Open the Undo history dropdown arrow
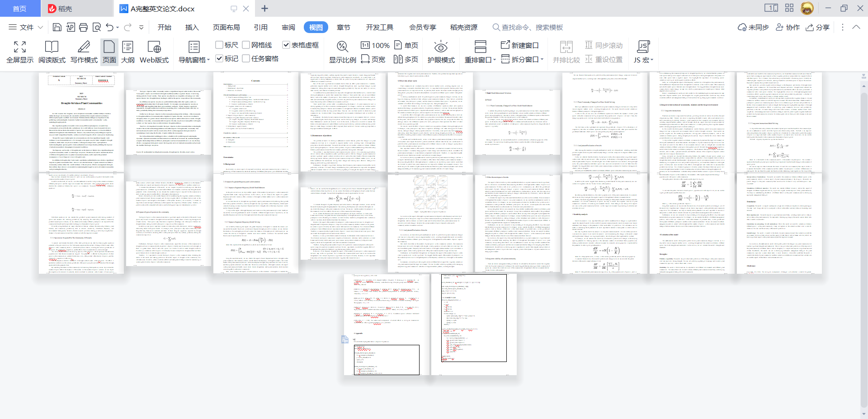Viewport: 868px width, 419px height. pos(118,28)
